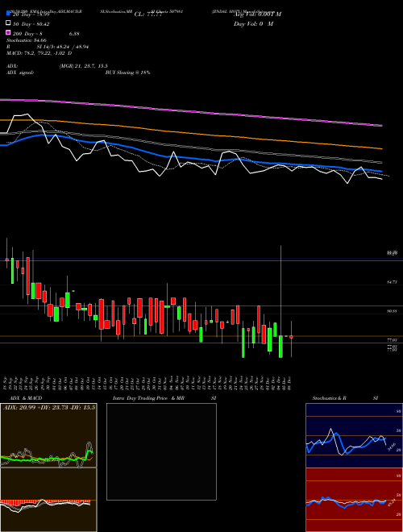403x532 pixels.
Task: Open the ADX & MACD indicator panel
Action: click(48, 468)
